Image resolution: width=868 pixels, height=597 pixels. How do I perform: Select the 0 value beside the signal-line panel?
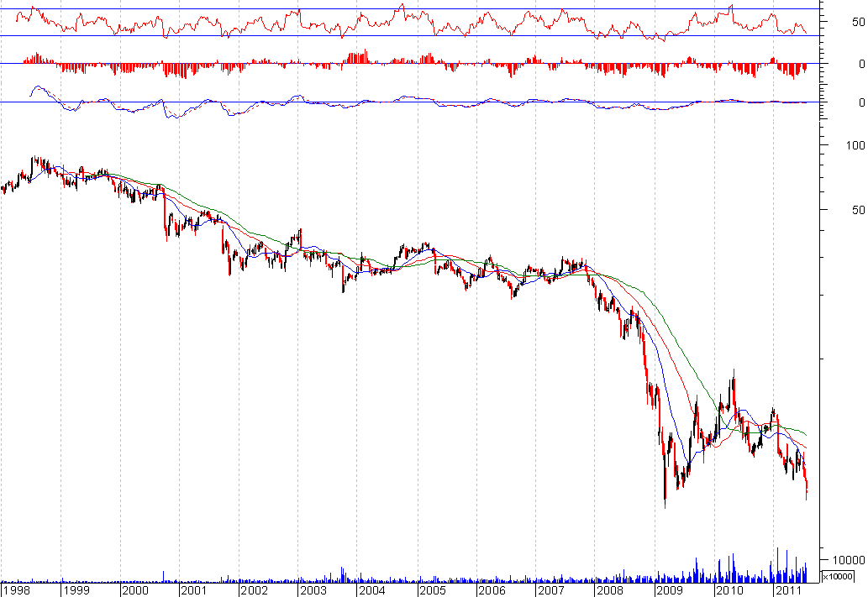862,103
